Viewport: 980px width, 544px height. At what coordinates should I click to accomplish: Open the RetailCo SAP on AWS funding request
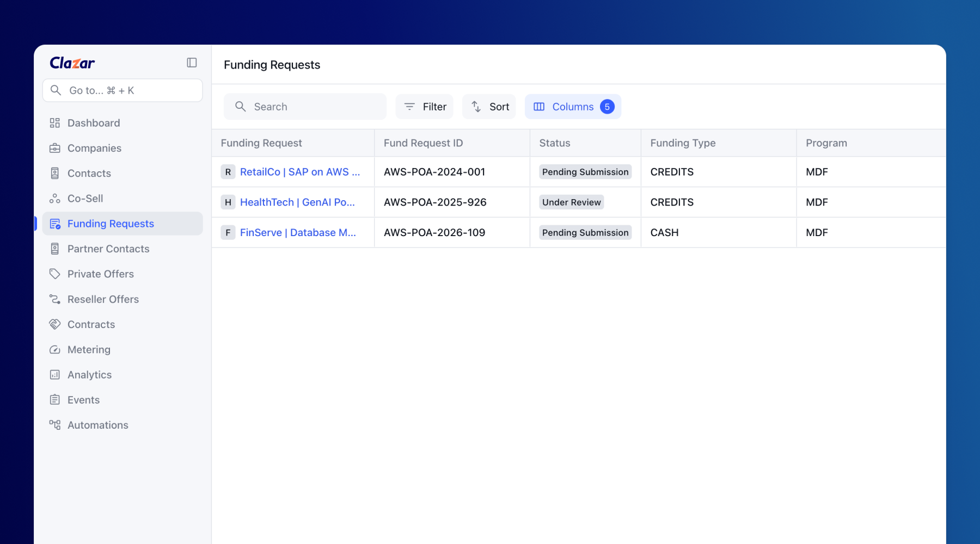click(300, 172)
